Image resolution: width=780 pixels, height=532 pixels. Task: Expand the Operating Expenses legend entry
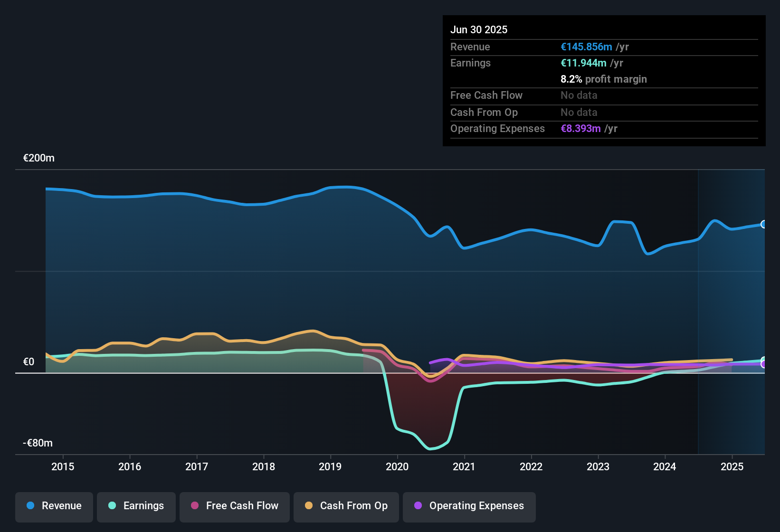coord(469,506)
